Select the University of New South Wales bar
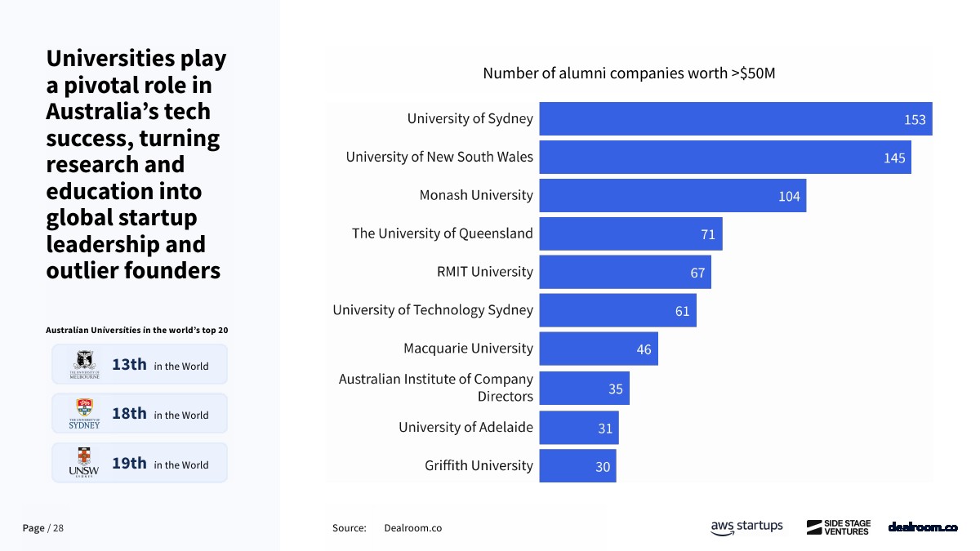The width and height of the screenshot is (980, 551). coord(724,157)
